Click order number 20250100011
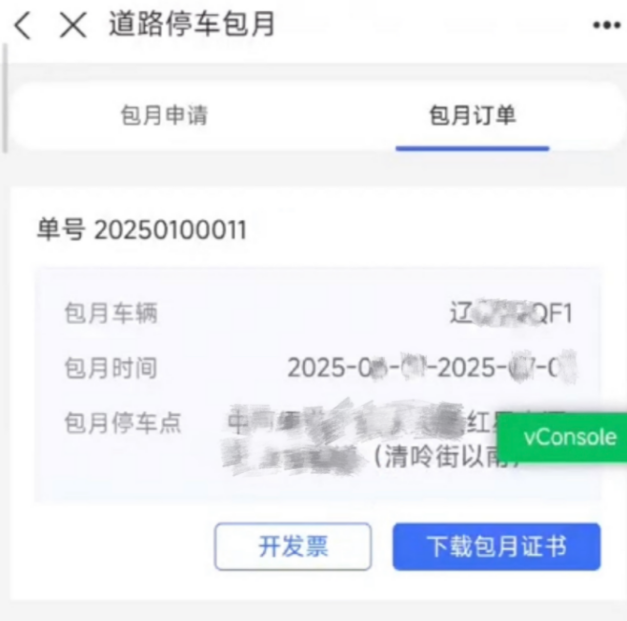Screen dimensions: 627x621 [x=170, y=230]
